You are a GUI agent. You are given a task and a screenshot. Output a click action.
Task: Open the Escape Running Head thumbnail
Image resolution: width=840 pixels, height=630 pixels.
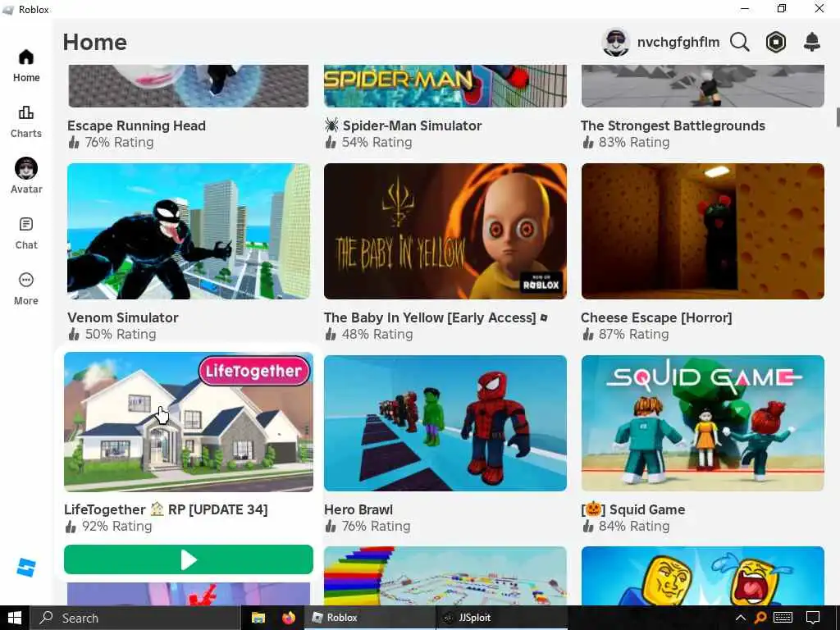coord(189,85)
